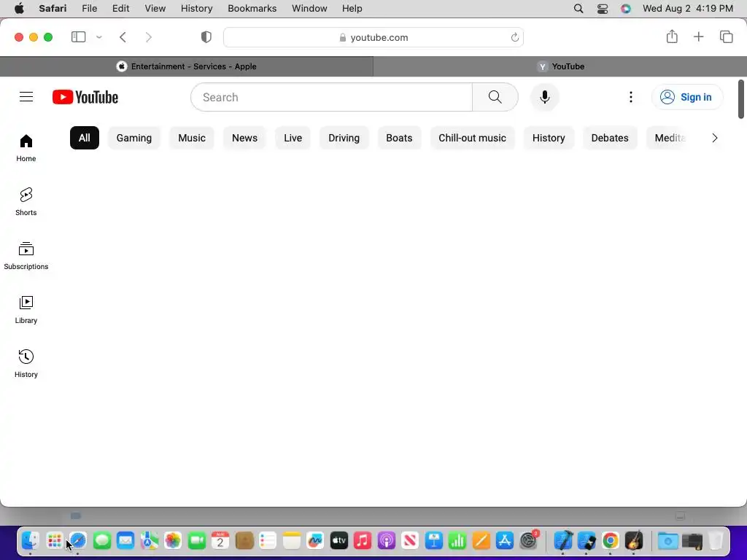
Task: Select the YouTube tab
Action: 560,66
